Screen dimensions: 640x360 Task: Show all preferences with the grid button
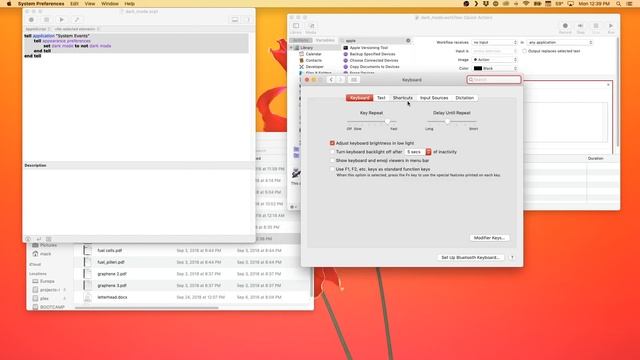tap(354, 80)
